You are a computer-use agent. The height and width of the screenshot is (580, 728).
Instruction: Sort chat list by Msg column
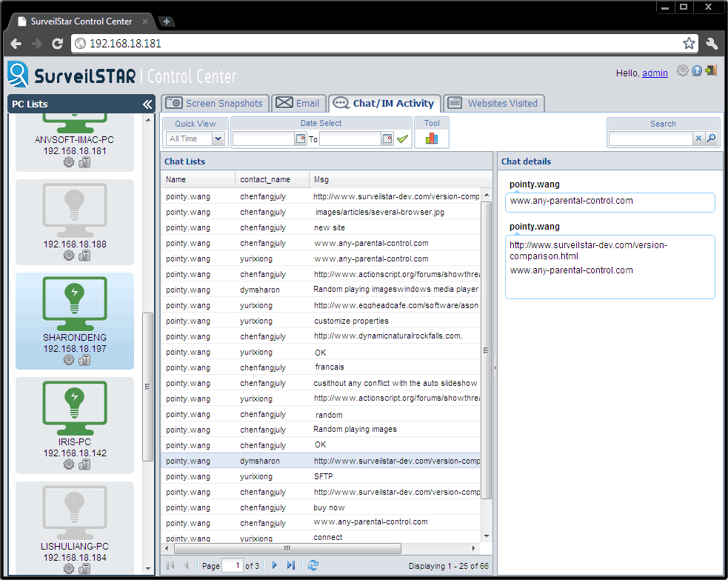tap(401, 179)
